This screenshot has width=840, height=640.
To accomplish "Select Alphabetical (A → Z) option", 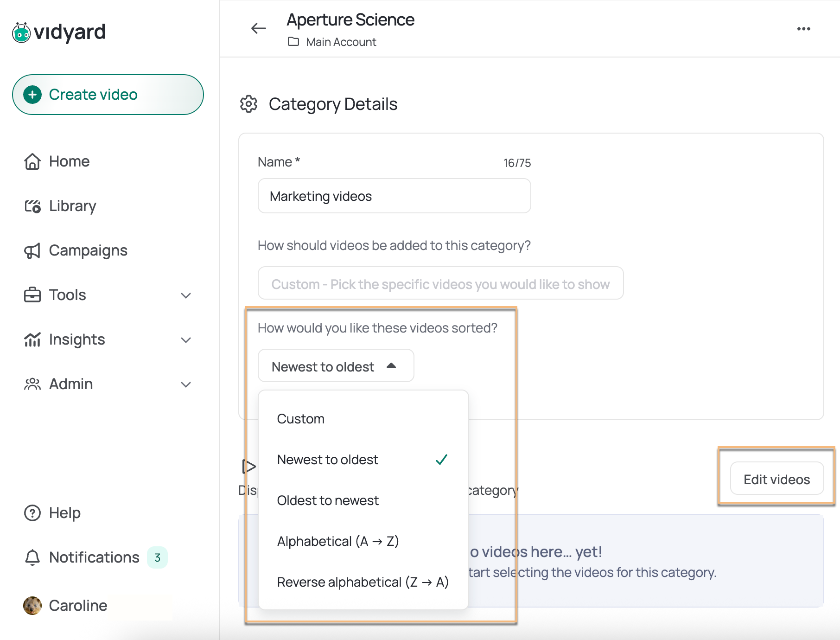I will (363, 541).
